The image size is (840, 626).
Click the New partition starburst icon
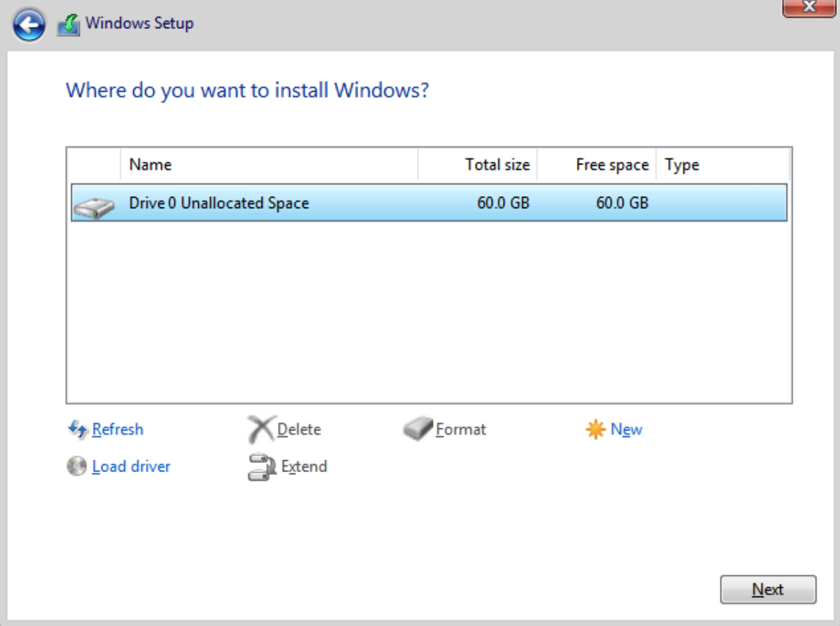click(x=595, y=430)
